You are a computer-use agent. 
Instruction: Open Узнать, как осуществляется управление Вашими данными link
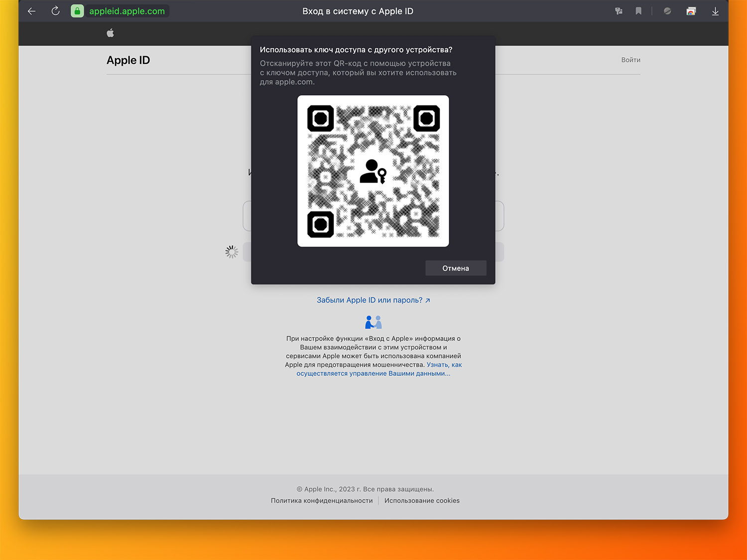point(379,369)
